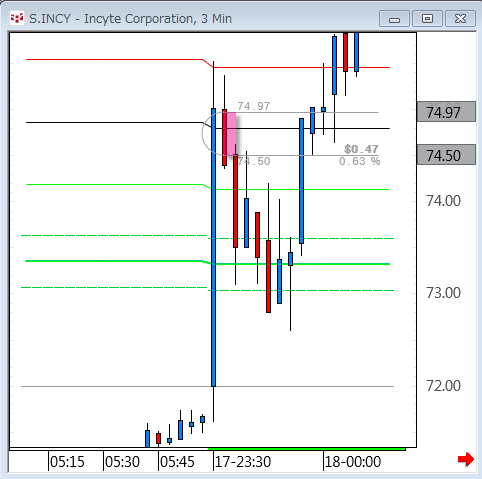Click the green session bar above time axis

coord(307,449)
